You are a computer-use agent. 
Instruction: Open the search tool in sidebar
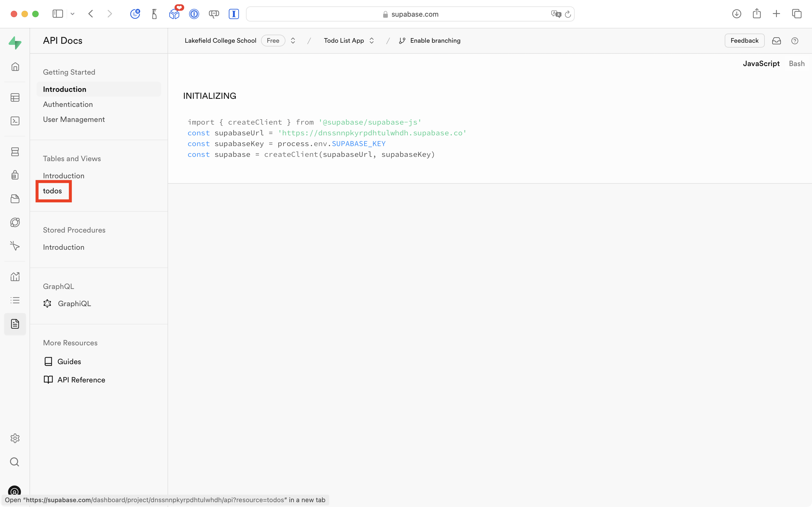pos(15,462)
